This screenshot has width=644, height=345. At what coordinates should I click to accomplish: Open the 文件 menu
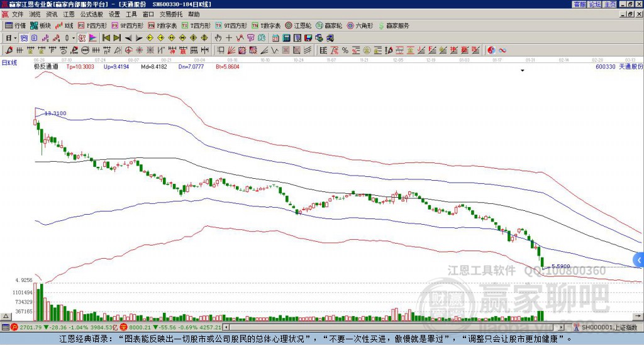(18, 14)
